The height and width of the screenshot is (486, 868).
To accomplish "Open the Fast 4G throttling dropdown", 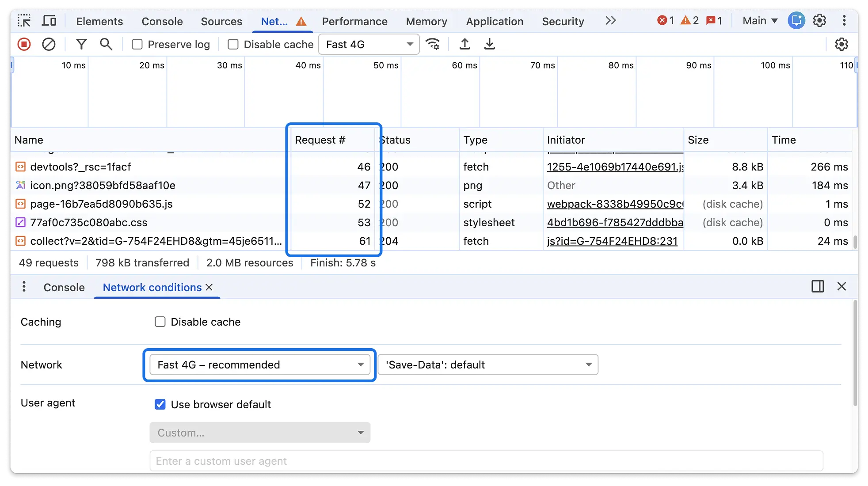I will (369, 44).
